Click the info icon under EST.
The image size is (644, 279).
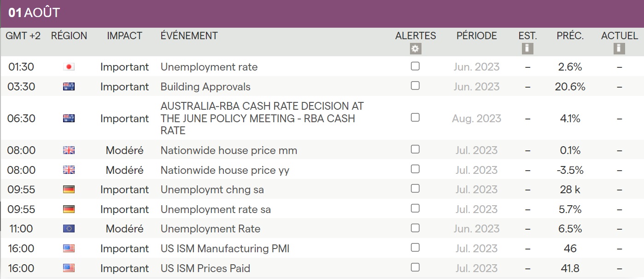[527, 48]
